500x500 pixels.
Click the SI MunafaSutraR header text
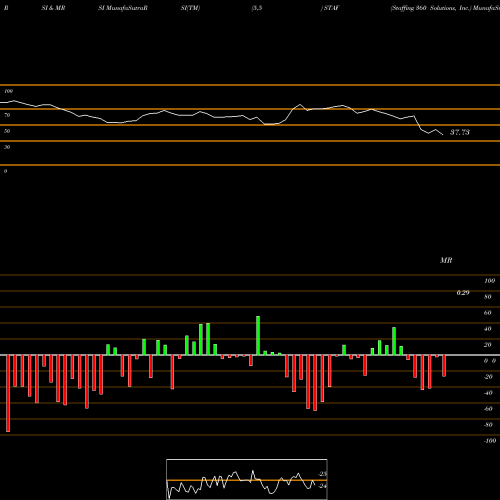coord(123,8)
